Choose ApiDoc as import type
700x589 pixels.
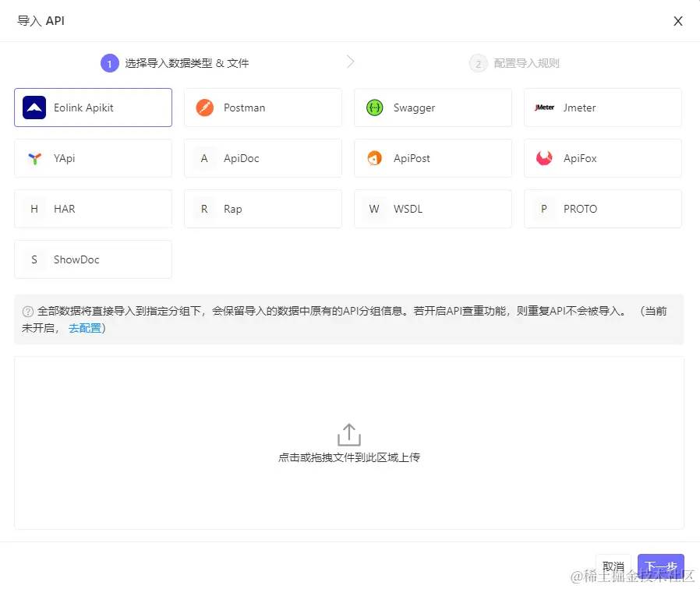pyautogui.click(x=263, y=158)
